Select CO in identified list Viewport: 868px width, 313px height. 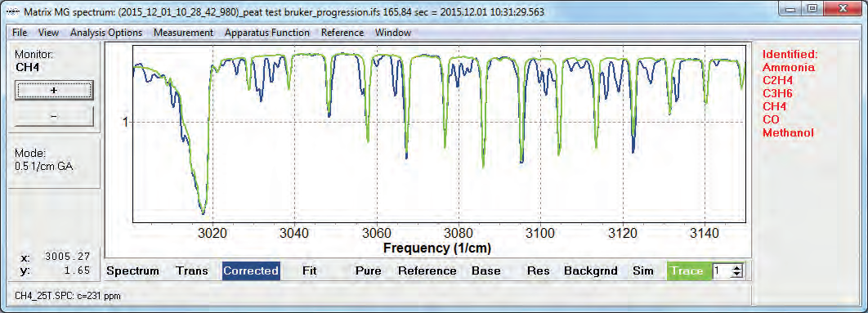pos(771,119)
